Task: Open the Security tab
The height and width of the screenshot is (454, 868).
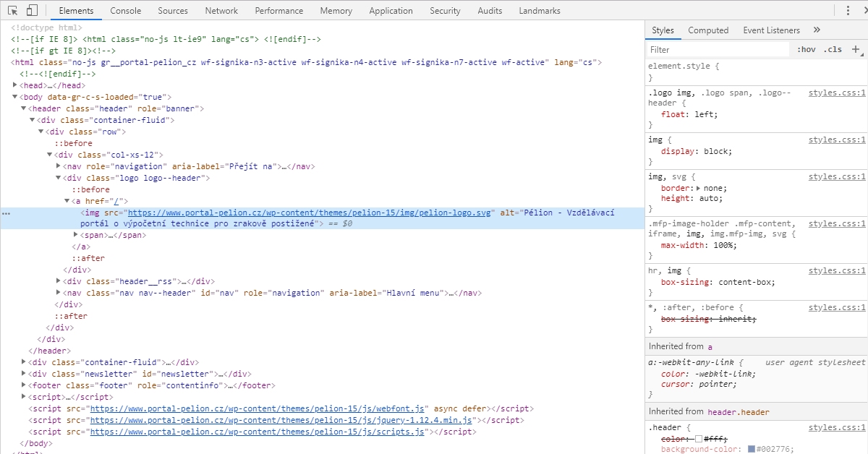Action: [x=445, y=11]
